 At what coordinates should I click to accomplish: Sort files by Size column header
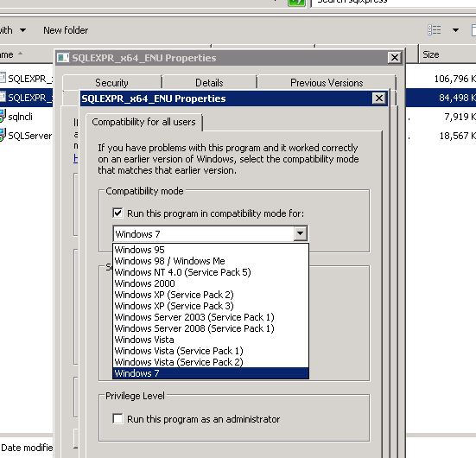447,54
